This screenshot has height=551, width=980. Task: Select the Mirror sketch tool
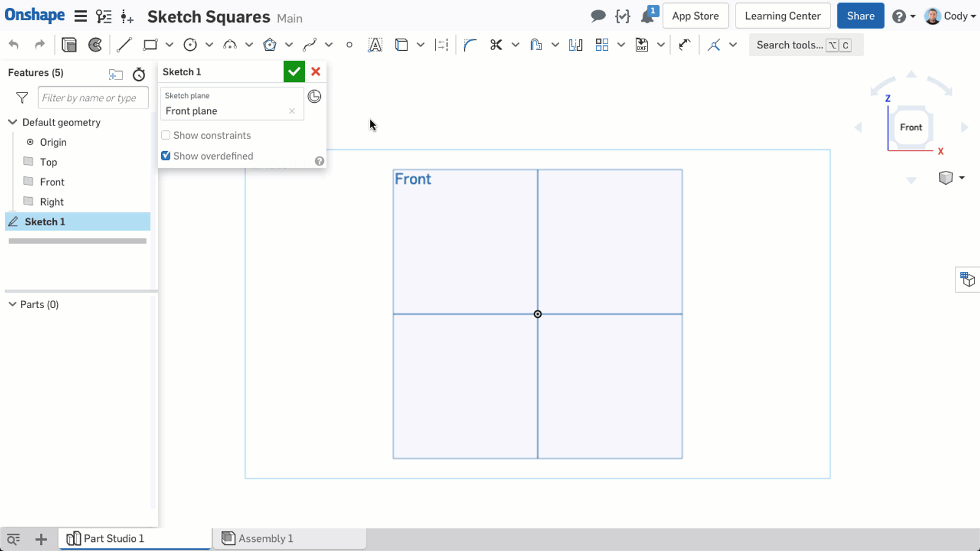[576, 45]
